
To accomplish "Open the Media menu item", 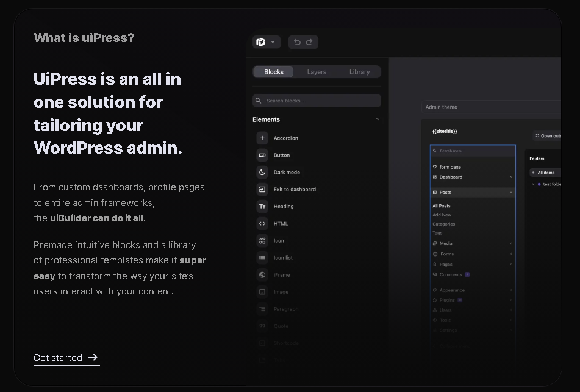I will 446,243.
